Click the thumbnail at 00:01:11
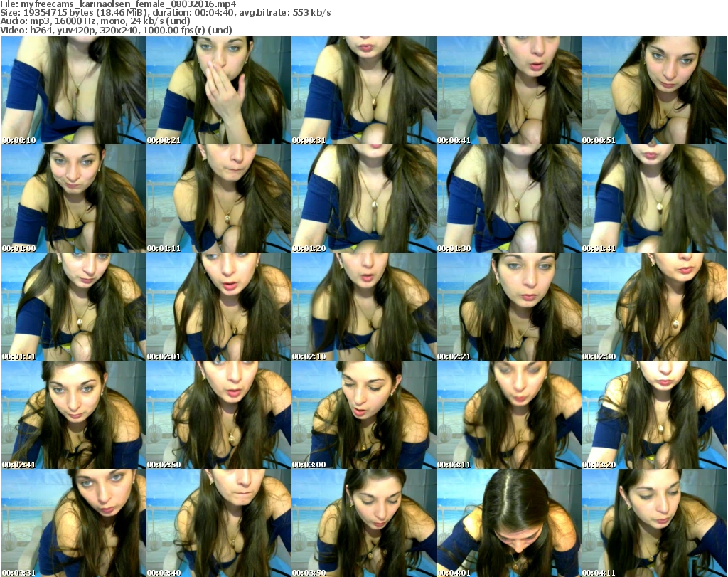Screen dimensions: 728x577 click(x=219, y=198)
